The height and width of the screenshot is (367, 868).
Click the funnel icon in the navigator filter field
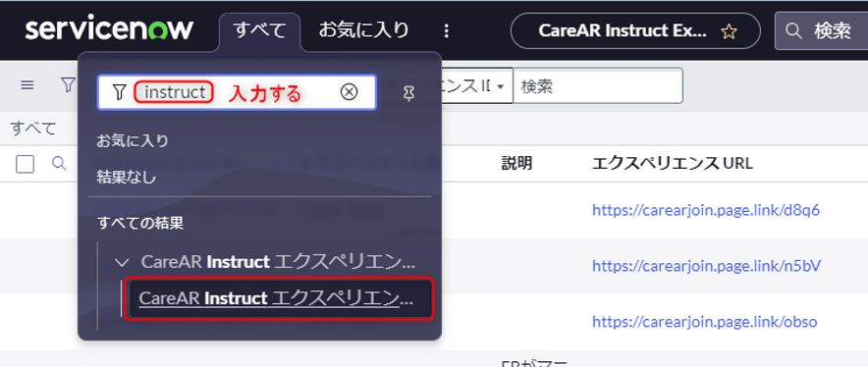click(x=119, y=92)
